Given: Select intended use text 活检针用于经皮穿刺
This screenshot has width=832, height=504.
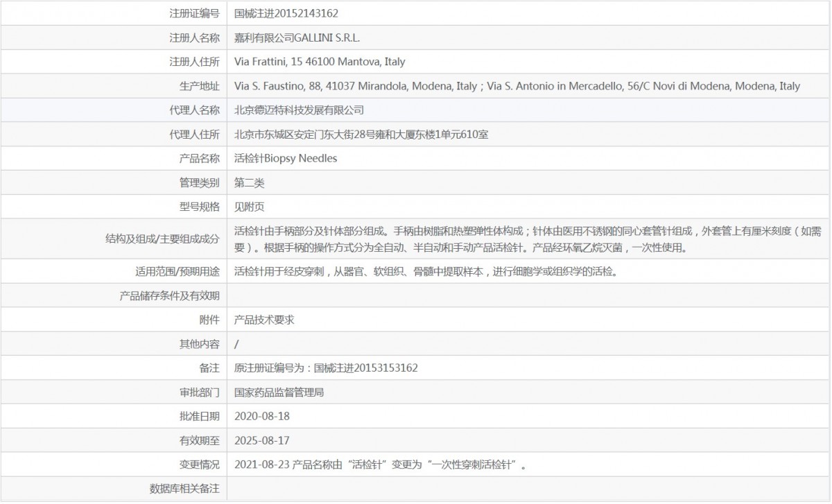Looking at the screenshot, I should click(426, 272).
